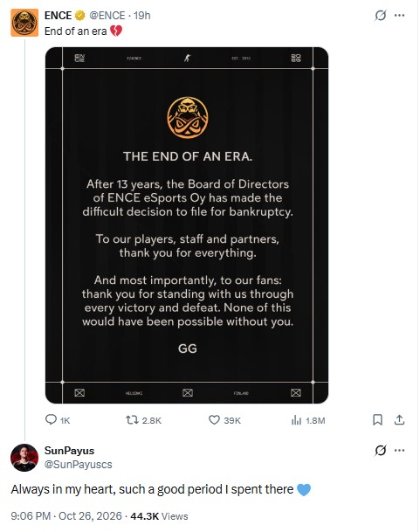Repost the ENCE tweet via retweet icon

tap(132, 420)
